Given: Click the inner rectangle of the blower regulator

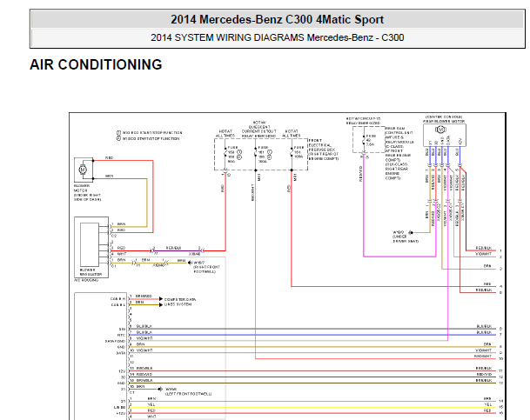Looking at the screenshot, I should pyautogui.click(x=90, y=244).
